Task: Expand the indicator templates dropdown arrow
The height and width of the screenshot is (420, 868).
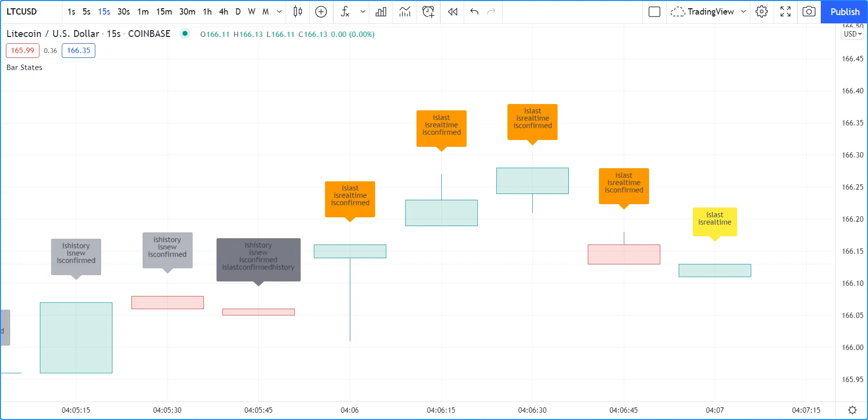Action: (x=362, y=12)
